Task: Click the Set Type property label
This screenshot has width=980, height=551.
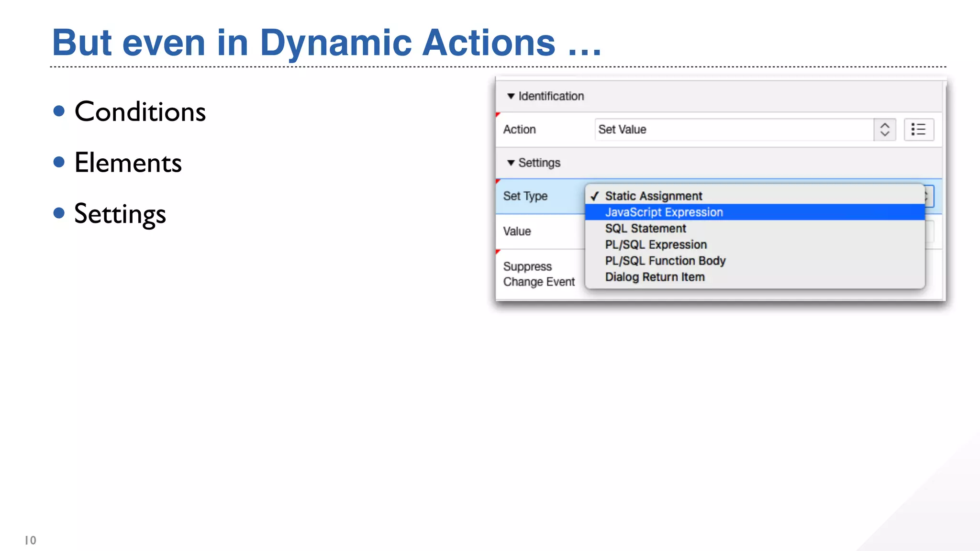Action: point(525,196)
